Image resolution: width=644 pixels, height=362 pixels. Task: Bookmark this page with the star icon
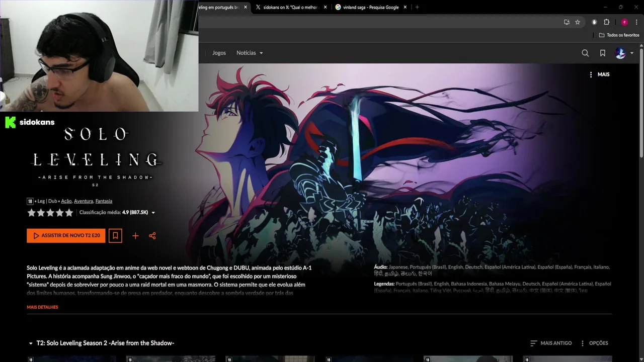click(x=578, y=22)
